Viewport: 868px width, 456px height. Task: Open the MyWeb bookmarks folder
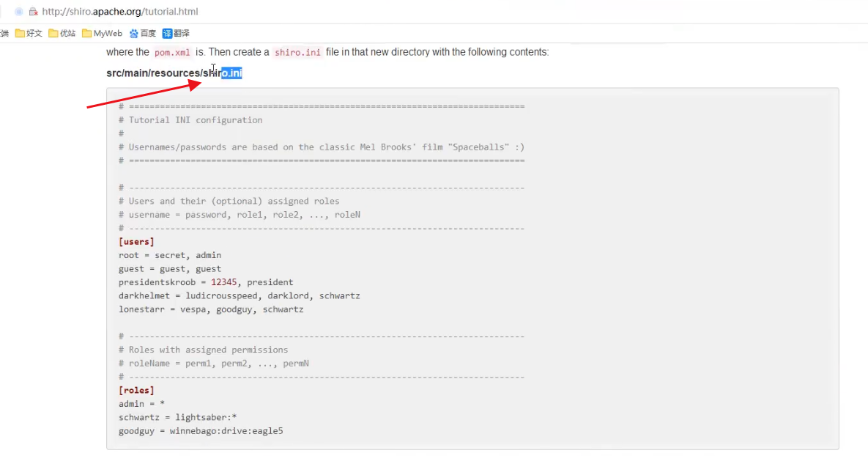coord(103,33)
